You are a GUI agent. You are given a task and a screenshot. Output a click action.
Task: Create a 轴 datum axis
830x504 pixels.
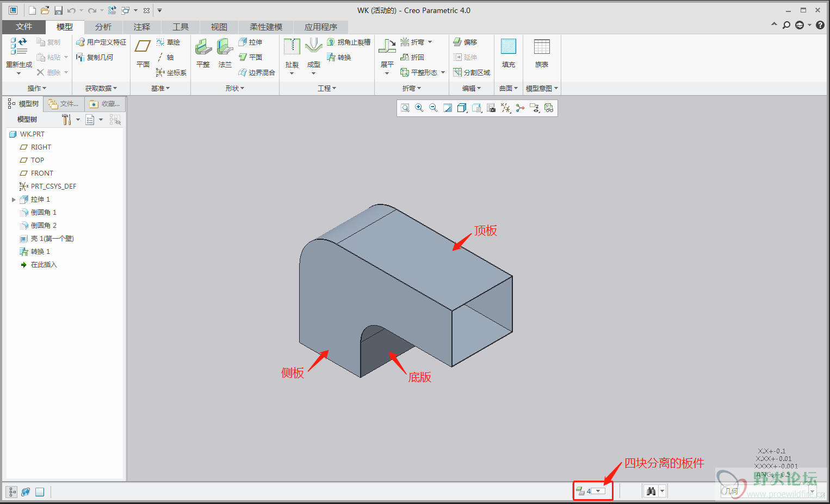click(165, 57)
